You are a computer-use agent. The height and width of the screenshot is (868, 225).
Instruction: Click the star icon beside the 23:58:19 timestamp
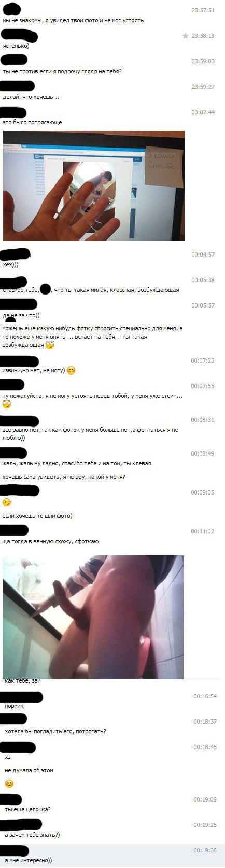tap(185, 36)
